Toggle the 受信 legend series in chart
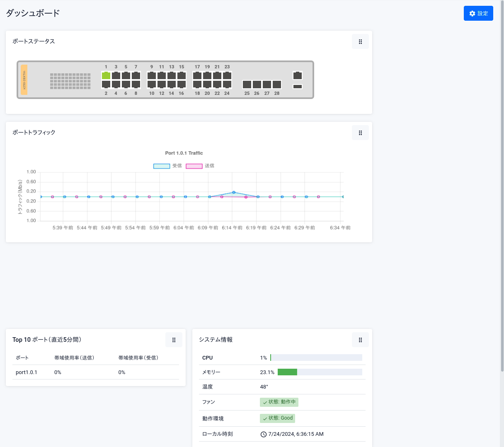This screenshot has width=504, height=447. pos(162,166)
